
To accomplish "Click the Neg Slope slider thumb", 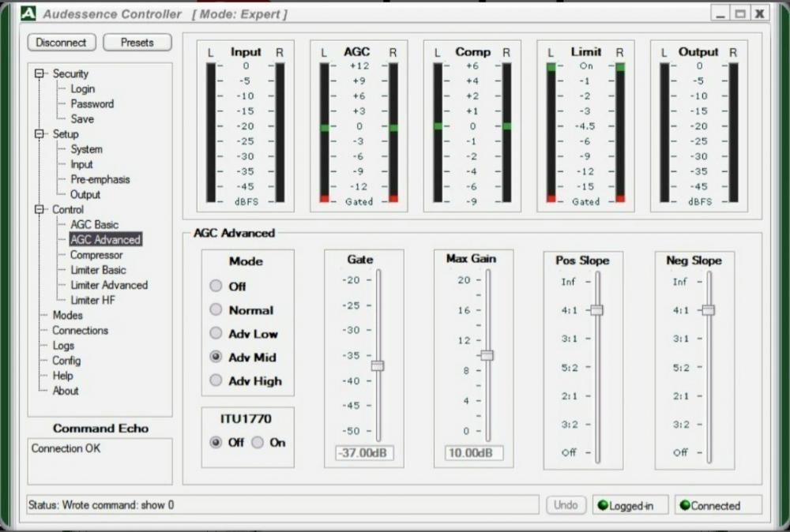I will (x=709, y=310).
